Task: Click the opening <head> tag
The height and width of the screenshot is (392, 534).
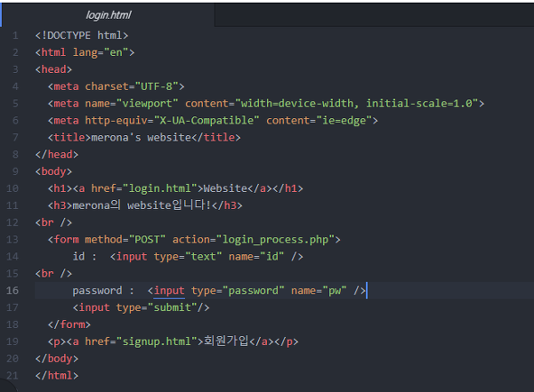Action: (53, 69)
